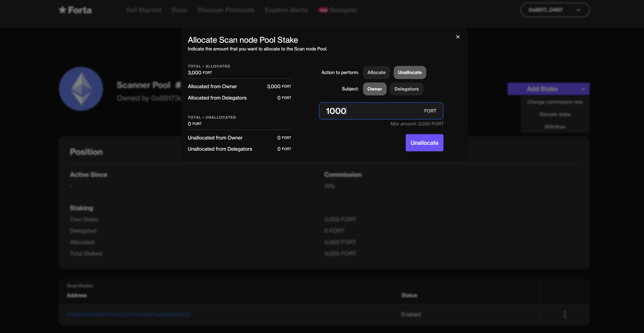
Task: Choose Delegators as the subject
Action: tap(406, 89)
